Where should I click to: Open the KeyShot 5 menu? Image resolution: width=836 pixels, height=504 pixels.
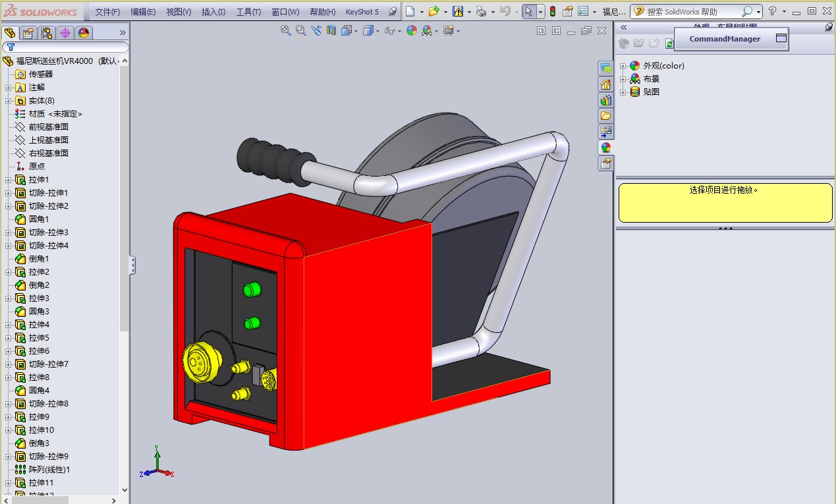(x=362, y=12)
